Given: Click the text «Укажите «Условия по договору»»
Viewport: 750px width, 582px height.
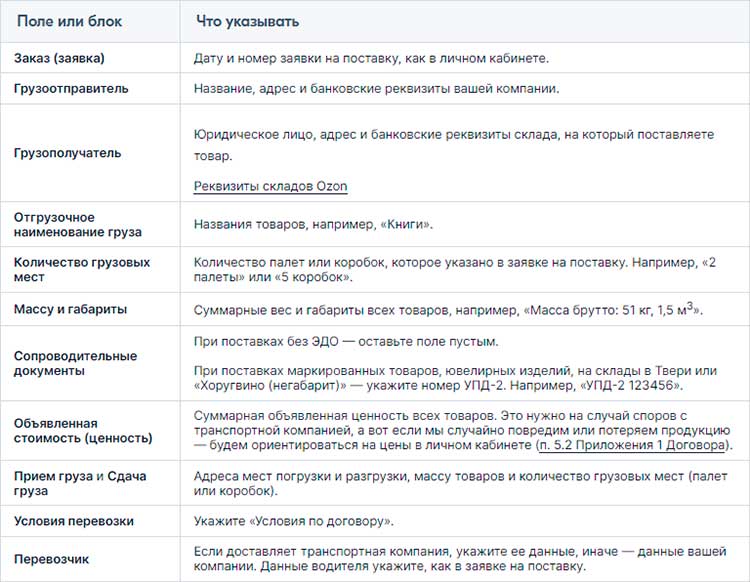Looking at the screenshot, I should [x=294, y=521].
